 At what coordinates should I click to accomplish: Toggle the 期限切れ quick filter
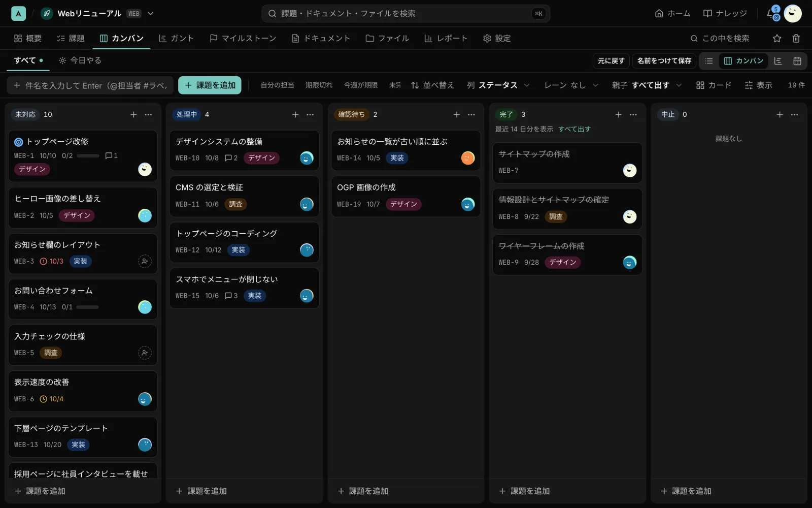pyautogui.click(x=319, y=85)
